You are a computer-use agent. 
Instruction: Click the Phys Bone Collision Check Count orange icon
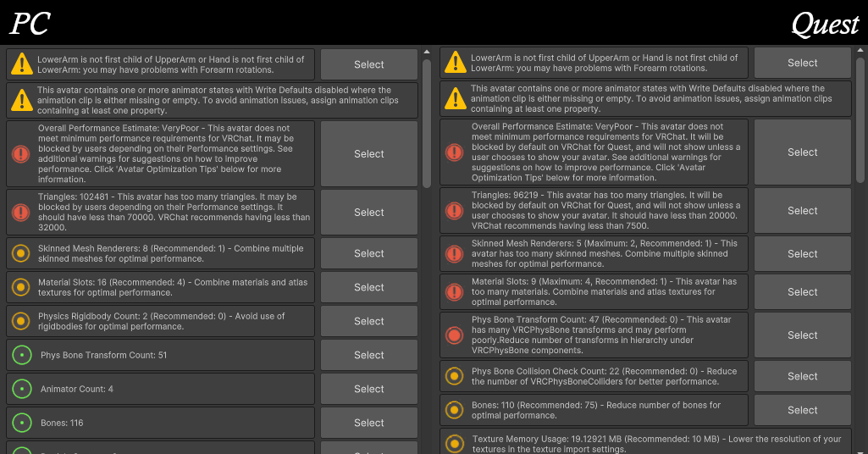click(455, 376)
